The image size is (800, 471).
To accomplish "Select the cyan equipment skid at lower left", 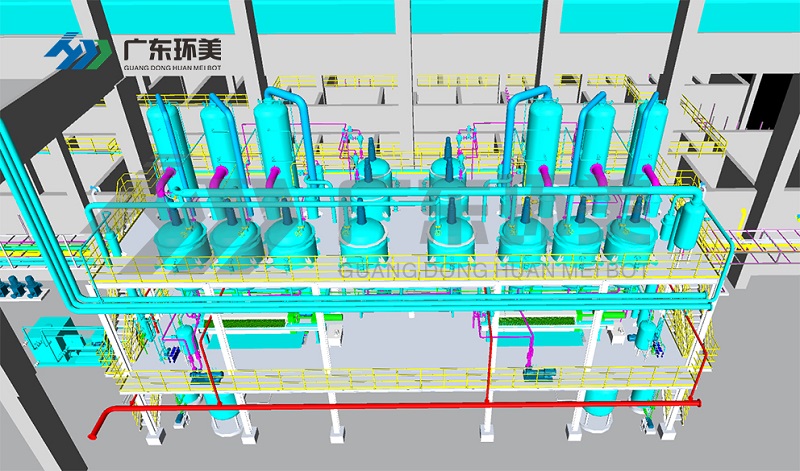I will (x=55, y=340).
